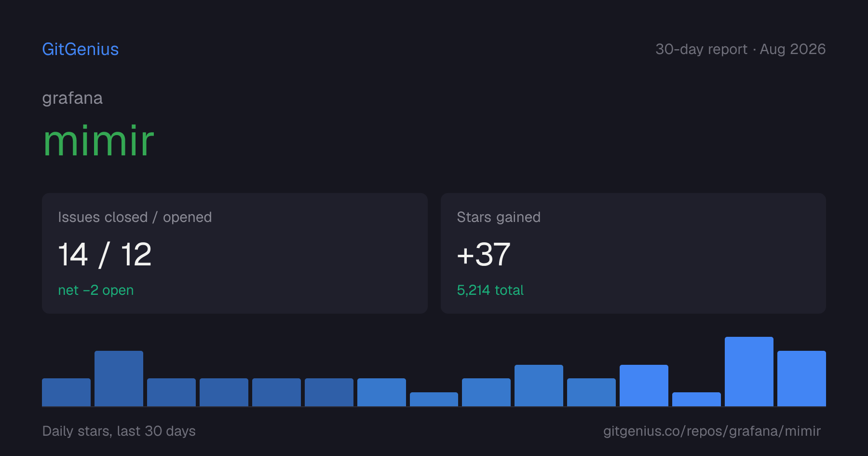Viewport: 868px width, 456px height.
Task: Click the grafana owner name
Action: 72,98
